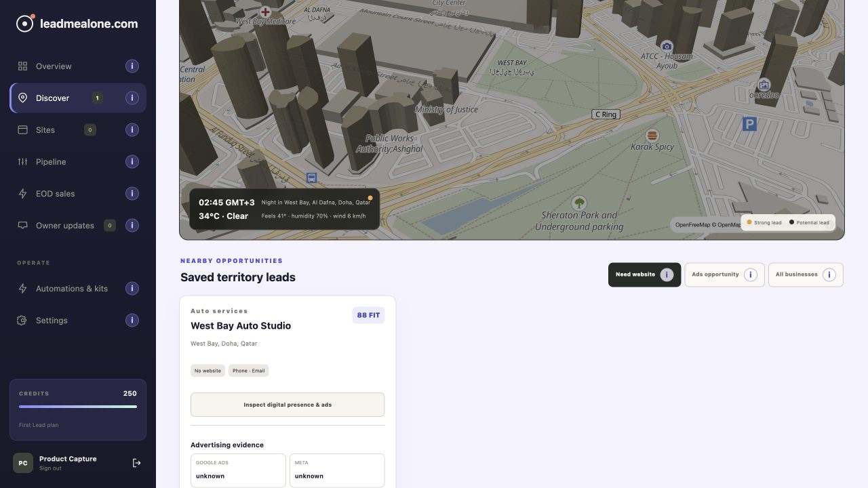This screenshot has width=868, height=488.
Task: Click the Overview grid icon
Action: click(22, 66)
